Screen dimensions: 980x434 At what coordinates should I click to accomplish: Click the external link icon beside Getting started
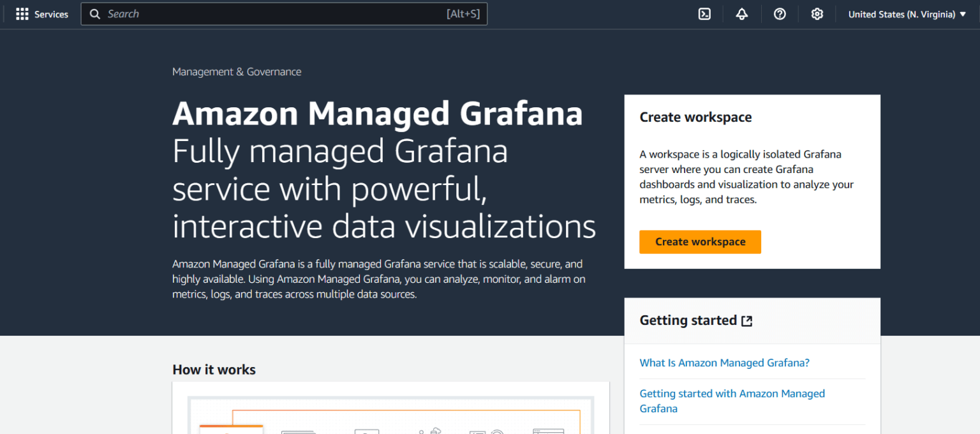pos(746,321)
